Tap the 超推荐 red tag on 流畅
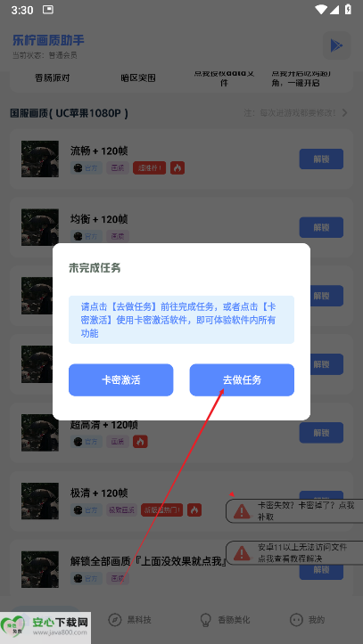363x644 pixels. pos(149,167)
